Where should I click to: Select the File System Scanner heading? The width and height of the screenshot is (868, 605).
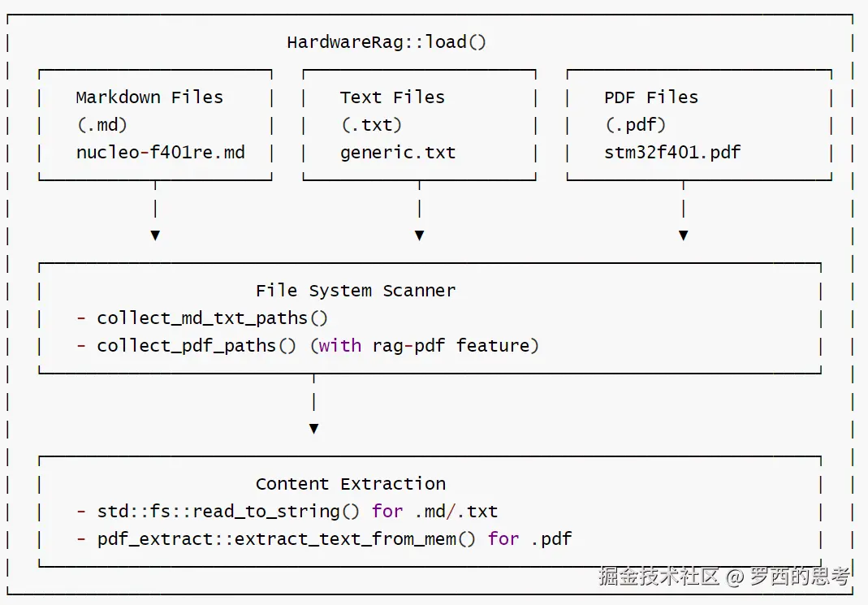(356, 291)
